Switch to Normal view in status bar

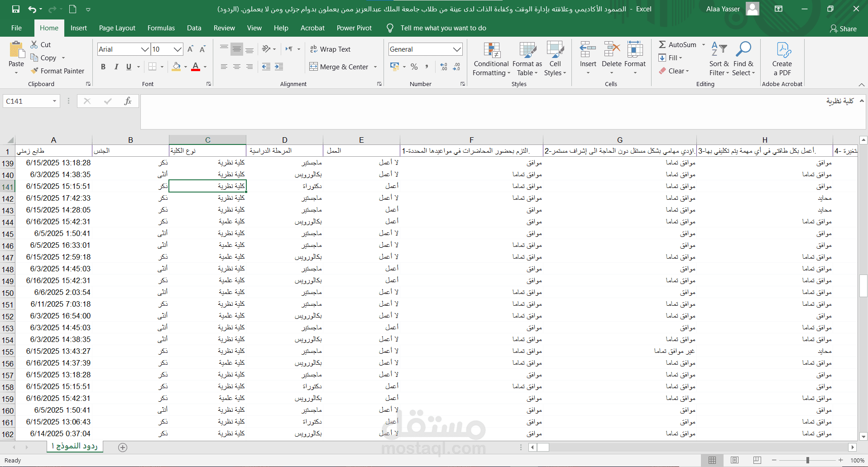(x=712, y=460)
